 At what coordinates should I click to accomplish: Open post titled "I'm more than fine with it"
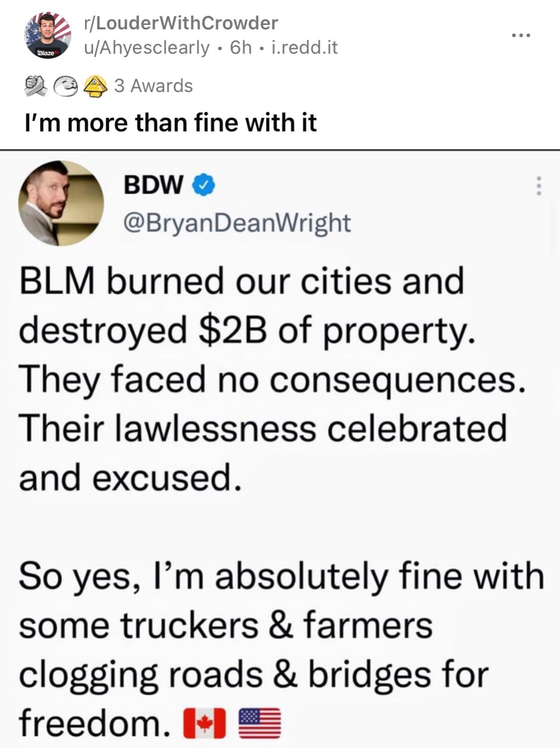click(x=170, y=123)
